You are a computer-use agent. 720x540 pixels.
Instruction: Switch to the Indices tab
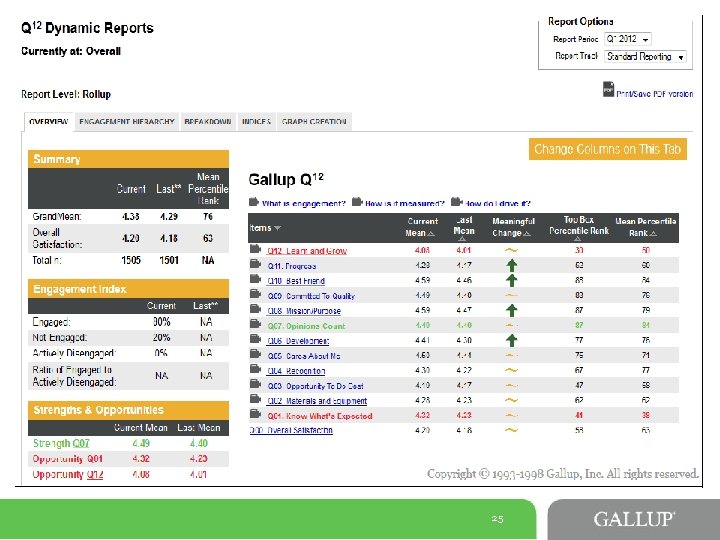point(256,122)
